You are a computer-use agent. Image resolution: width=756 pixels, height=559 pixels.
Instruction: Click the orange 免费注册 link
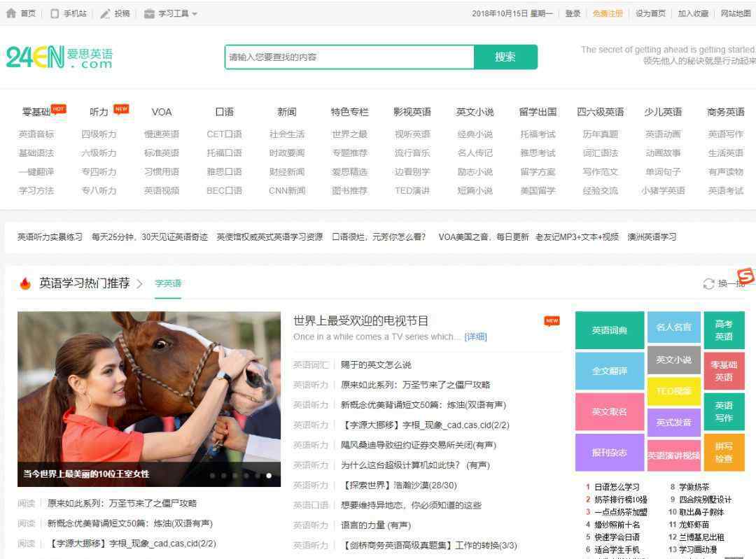pyautogui.click(x=607, y=13)
